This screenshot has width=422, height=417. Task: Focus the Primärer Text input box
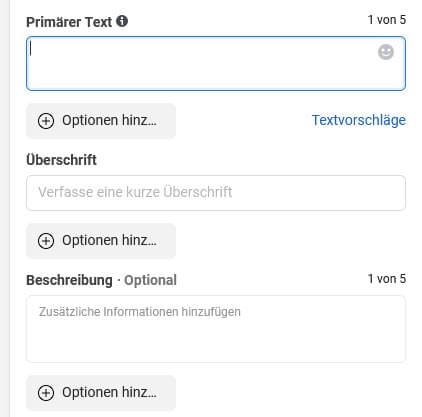(x=216, y=63)
